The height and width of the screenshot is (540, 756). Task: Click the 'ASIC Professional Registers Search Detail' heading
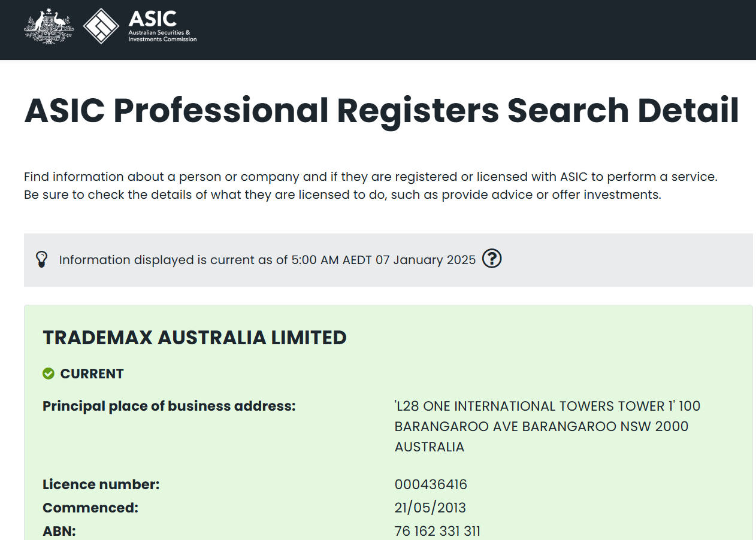[382, 111]
